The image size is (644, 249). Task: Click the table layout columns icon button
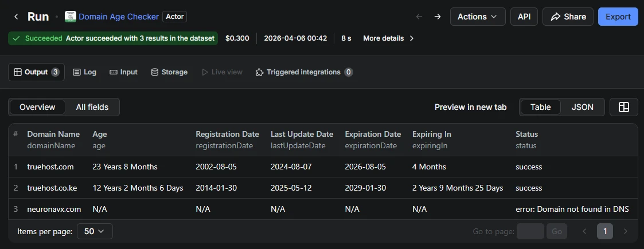624,107
